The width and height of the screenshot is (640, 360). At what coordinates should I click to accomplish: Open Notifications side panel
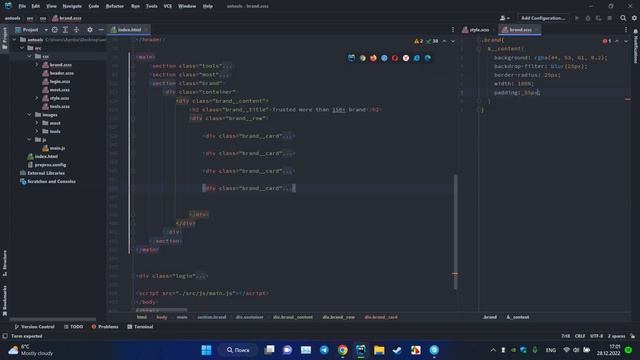point(636,46)
